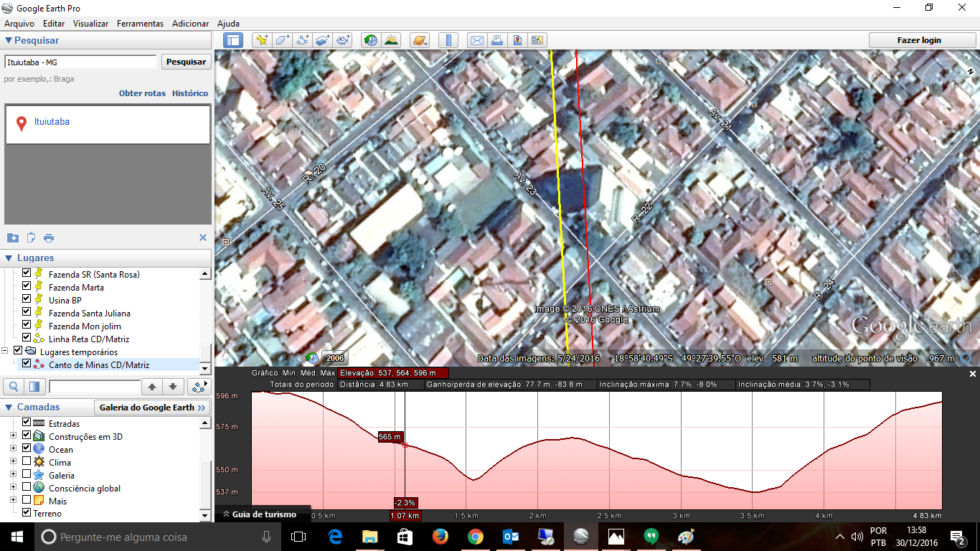980x551 pixels.
Task: Uncheck the Fazenda SR (Santa Rosa) checkbox
Action: point(27,274)
